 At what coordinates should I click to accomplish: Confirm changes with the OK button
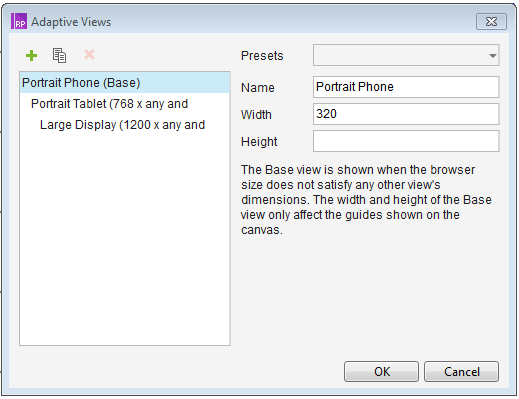pos(381,371)
